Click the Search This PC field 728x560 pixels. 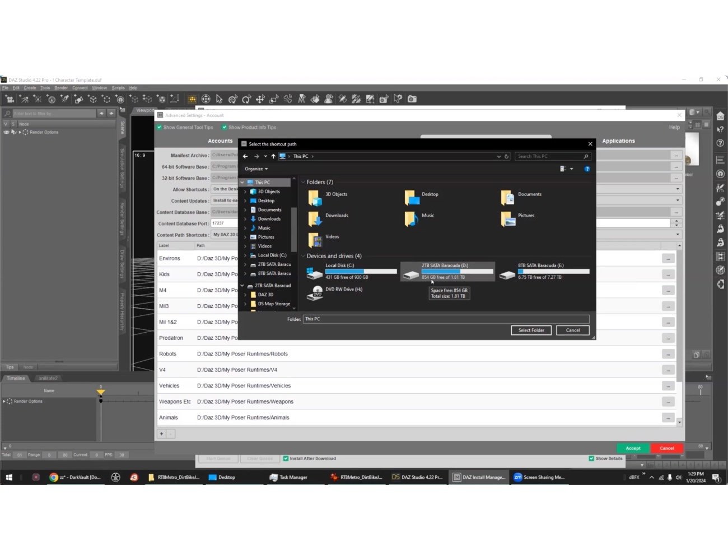(552, 156)
